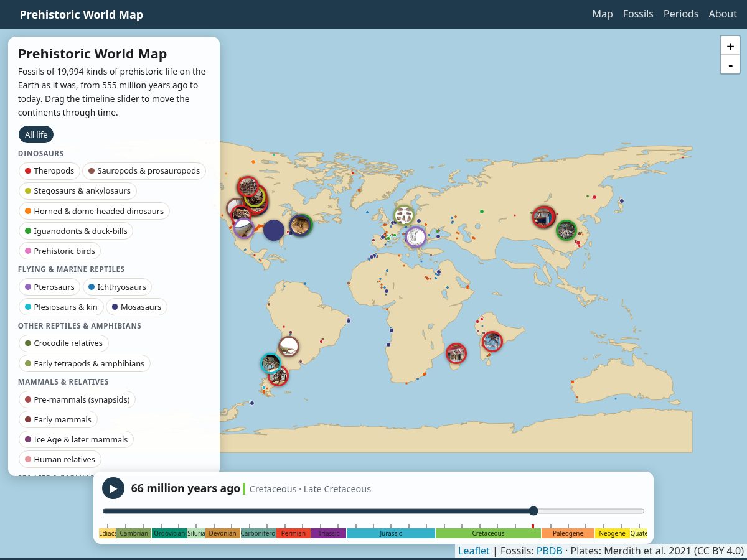Zoom out of the map
The height and width of the screenshot is (560, 747).
point(730,64)
